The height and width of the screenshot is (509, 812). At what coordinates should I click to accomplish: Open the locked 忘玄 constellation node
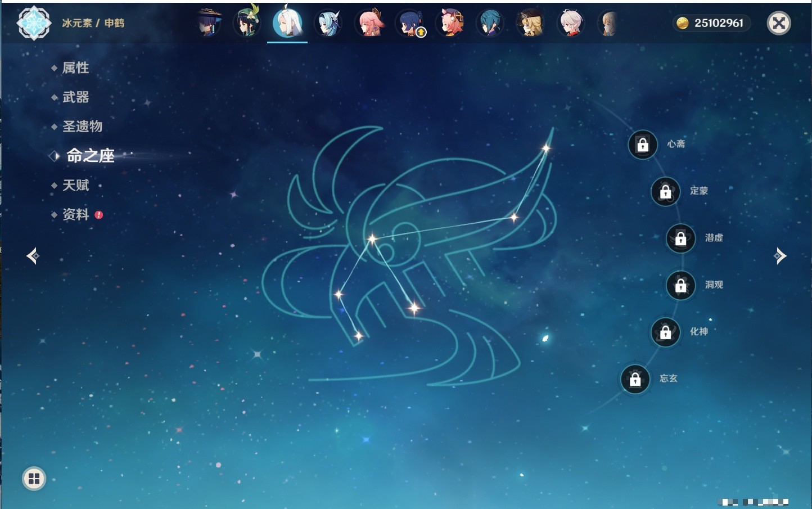point(635,379)
